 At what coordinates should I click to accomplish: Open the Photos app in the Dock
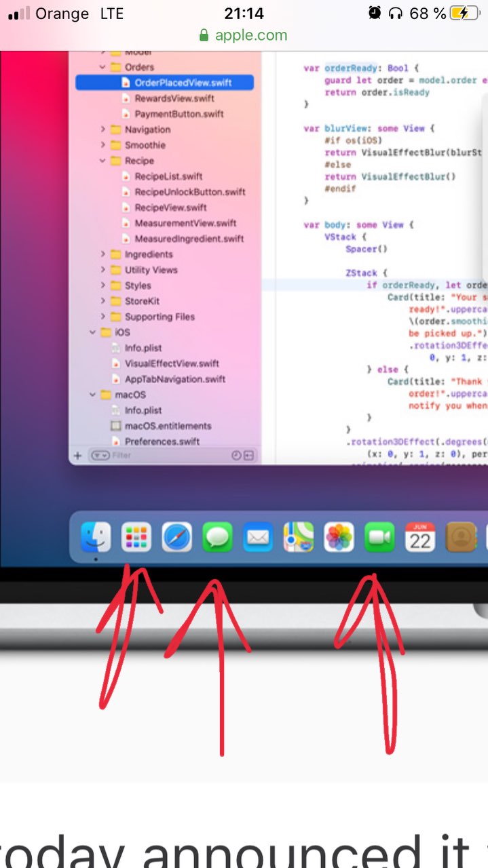tap(339, 538)
